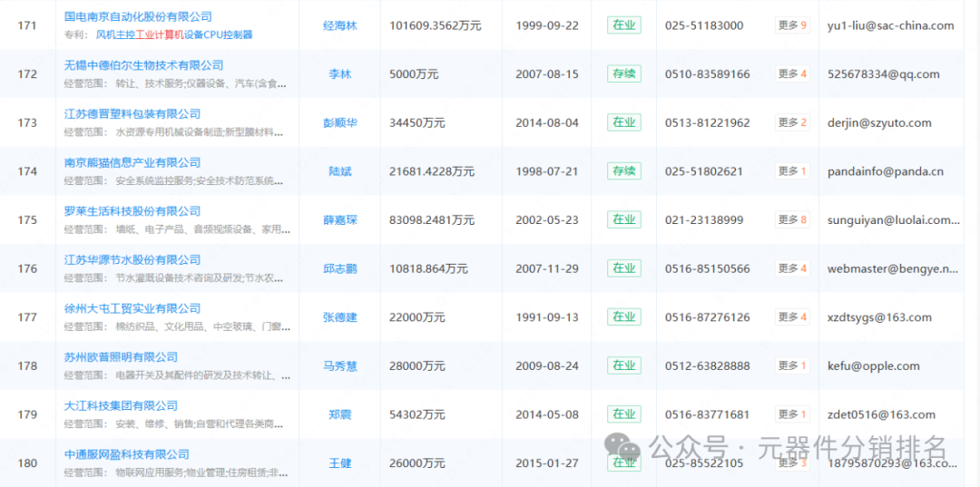980x487 pixels.
Task: Expand 更多 4 phone numbers for 无锡中德伯尔
Action: tap(792, 73)
